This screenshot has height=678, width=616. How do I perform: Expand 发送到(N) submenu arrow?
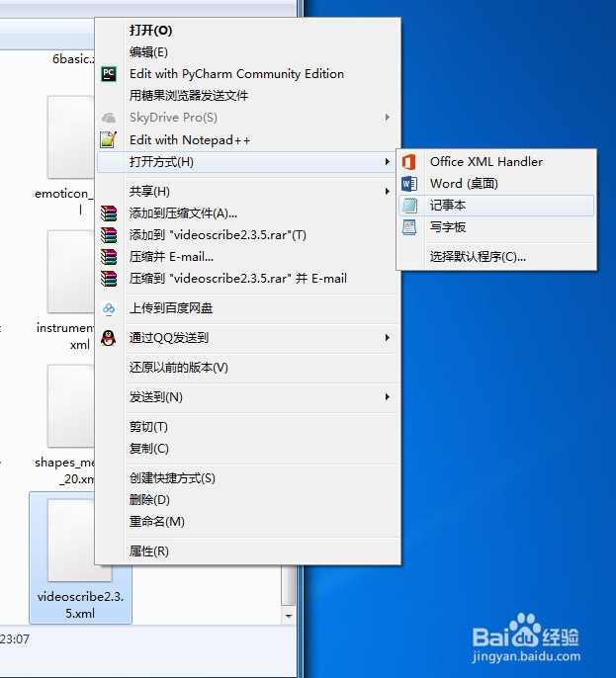(x=388, y=397)
